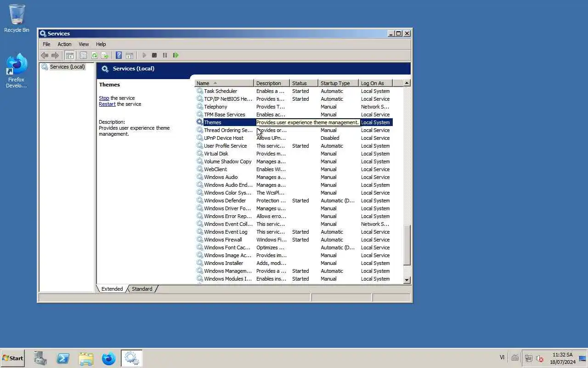Click the Forward arrow toolbar icon
This screenshot has height=368, width=588.
55,55
